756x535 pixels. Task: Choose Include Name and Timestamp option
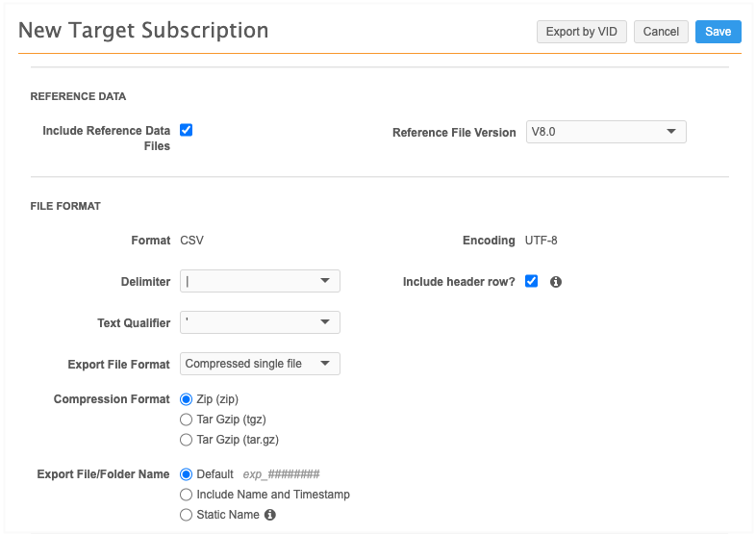click(187, 495)
